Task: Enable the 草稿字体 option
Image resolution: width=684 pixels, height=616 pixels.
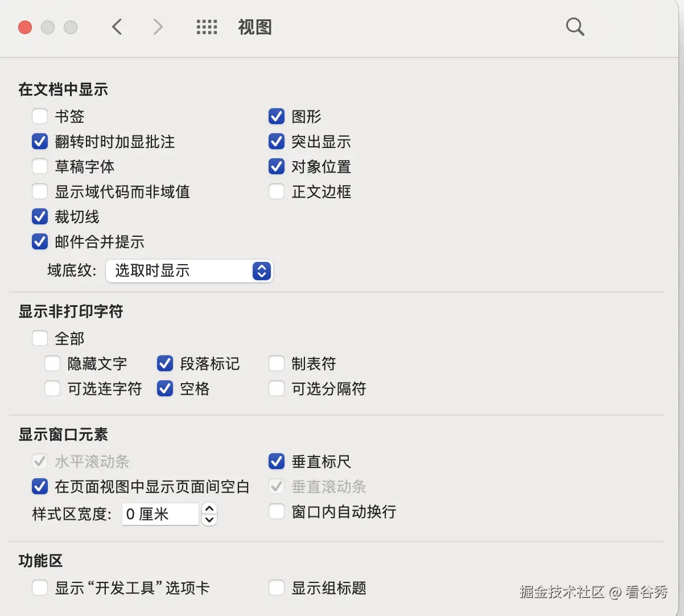Action: [40, 166]
